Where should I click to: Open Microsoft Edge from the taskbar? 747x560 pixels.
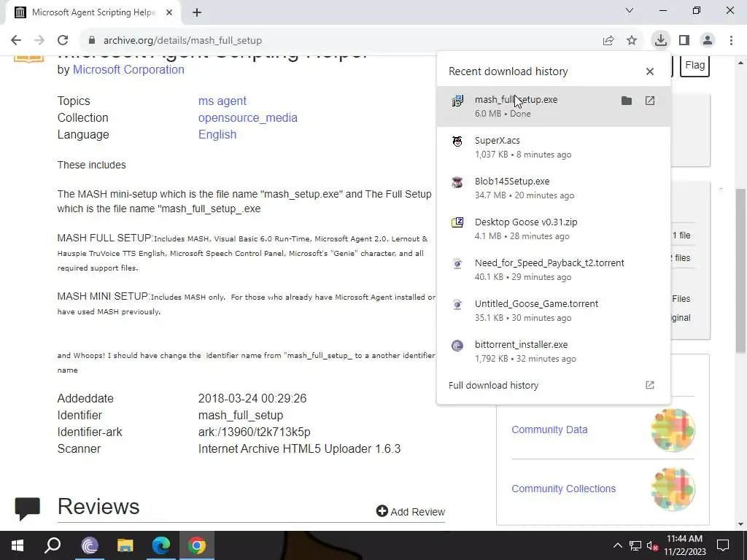coord(161,545)
